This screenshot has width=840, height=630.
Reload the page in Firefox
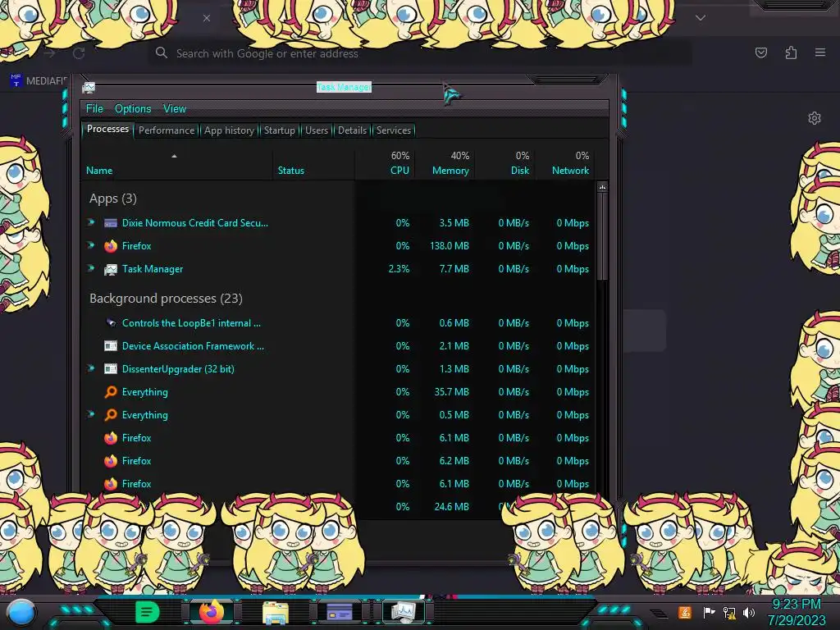pyautogui.click(x=79, y=53)
